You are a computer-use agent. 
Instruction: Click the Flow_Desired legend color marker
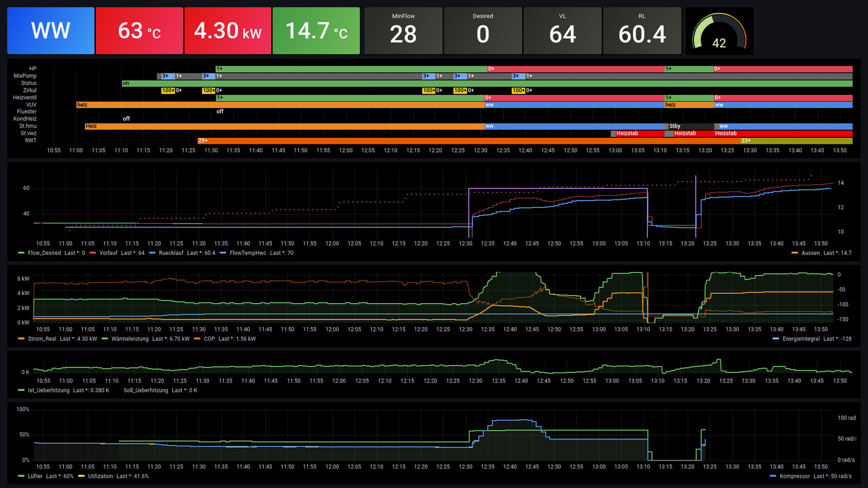21,253
